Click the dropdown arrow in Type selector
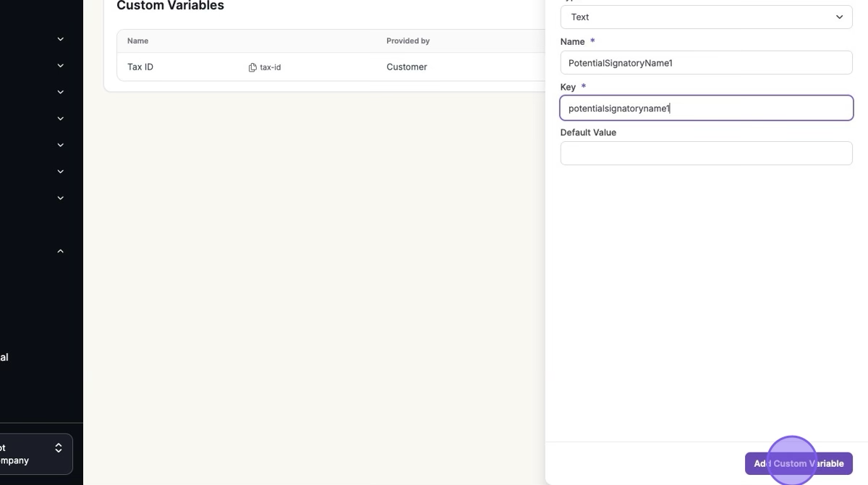 [839, 17]
